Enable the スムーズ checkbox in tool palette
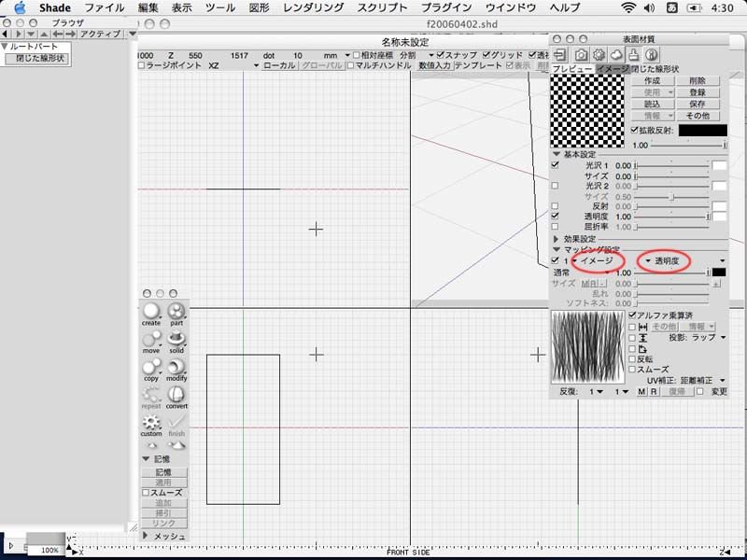747x560 pixels. click(x=145, y=492)
